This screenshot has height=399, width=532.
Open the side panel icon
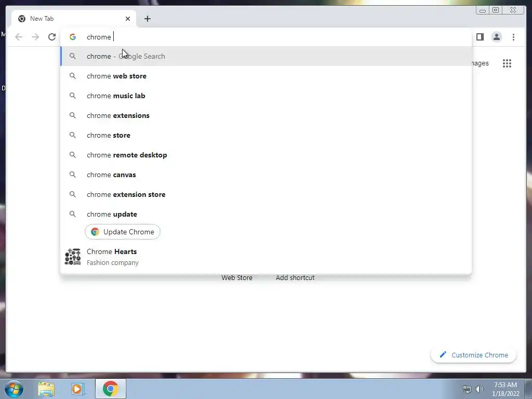(x=480, y=37)
